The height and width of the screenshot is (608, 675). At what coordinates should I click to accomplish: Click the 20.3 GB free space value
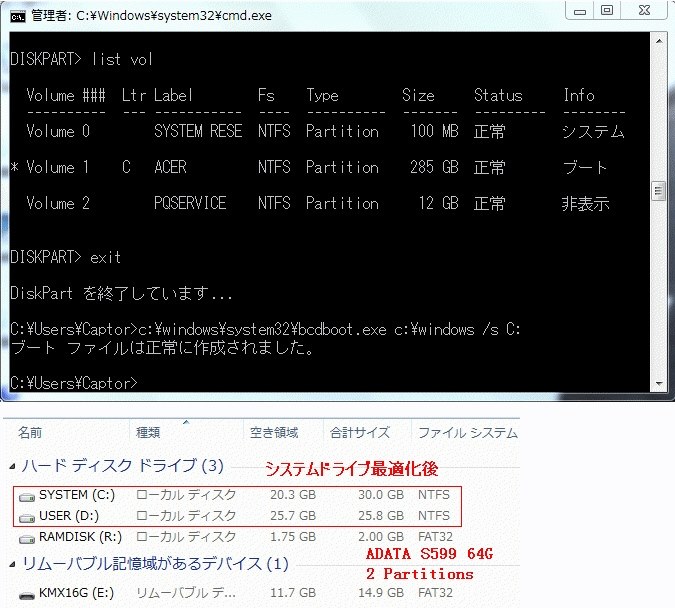(x=293, y=495)
